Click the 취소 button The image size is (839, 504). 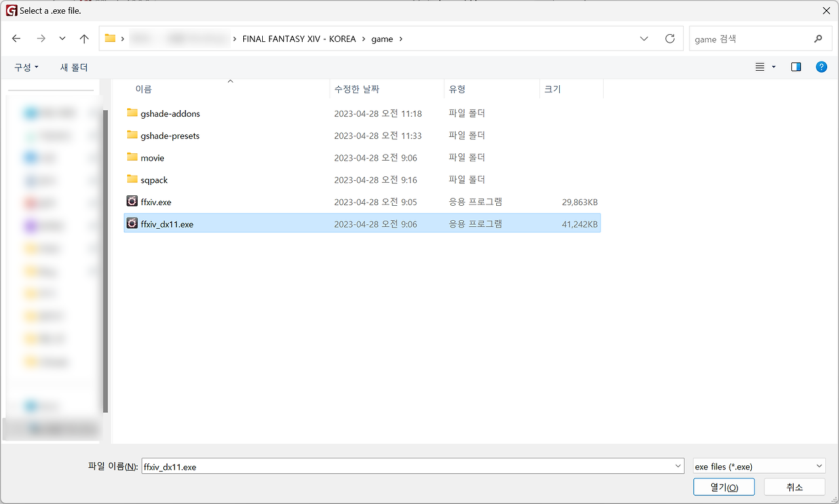(794, 487)
